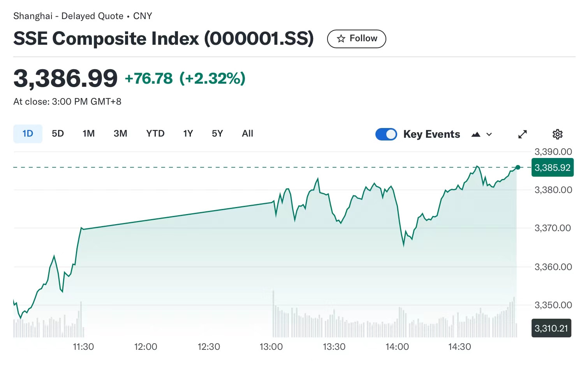Switch to the 5D time range

point(58,133)
